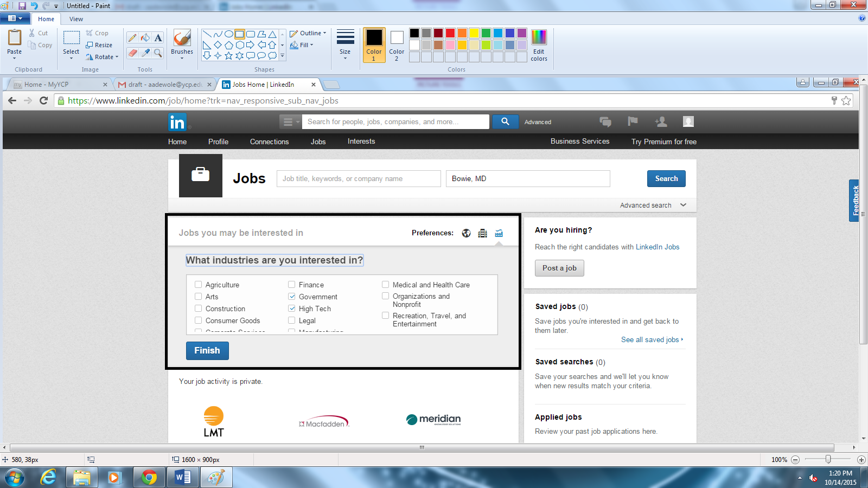Screen dimensions: 868x488
Task: Open LinkedIn Connections menu
Action: [x=269, y=142]
